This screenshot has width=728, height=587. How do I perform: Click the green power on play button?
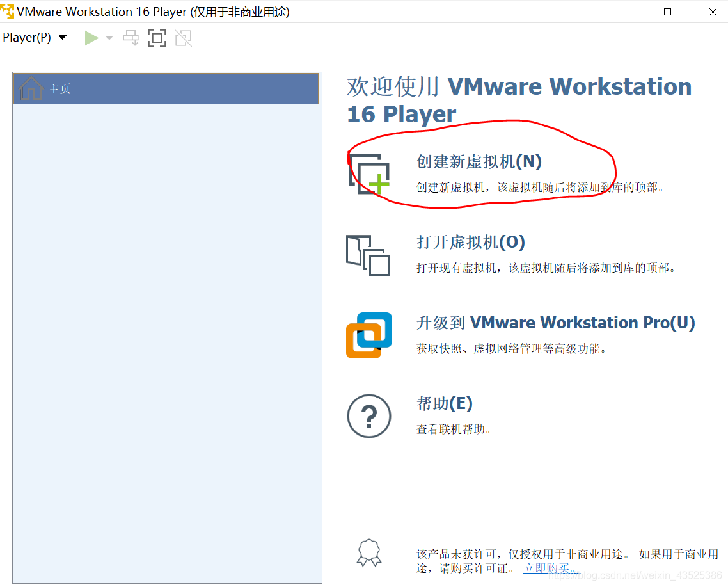point(91,38)
